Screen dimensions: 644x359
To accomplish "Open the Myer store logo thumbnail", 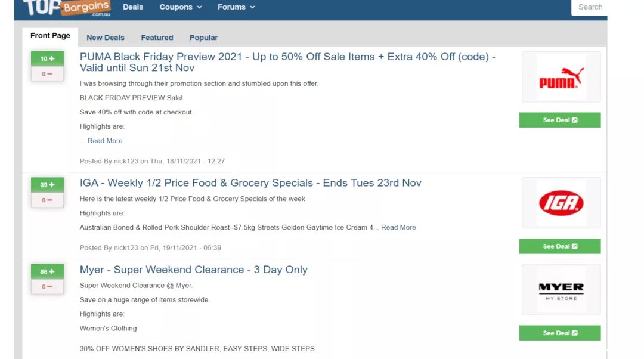I will 561,290.
